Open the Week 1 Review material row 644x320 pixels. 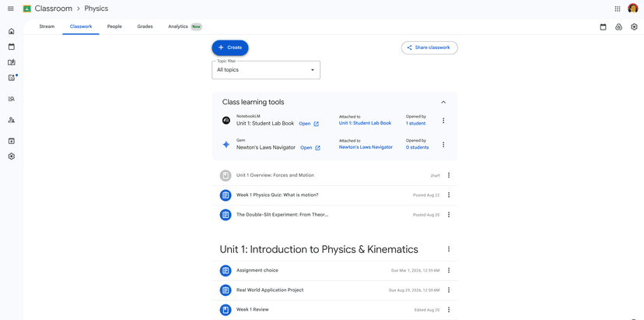[x=334, y=310]
